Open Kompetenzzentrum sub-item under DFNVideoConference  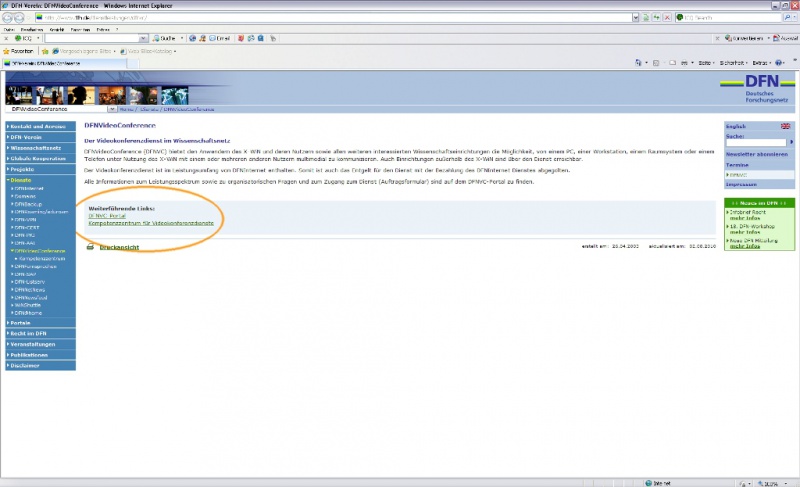click(x=42, y=259)
